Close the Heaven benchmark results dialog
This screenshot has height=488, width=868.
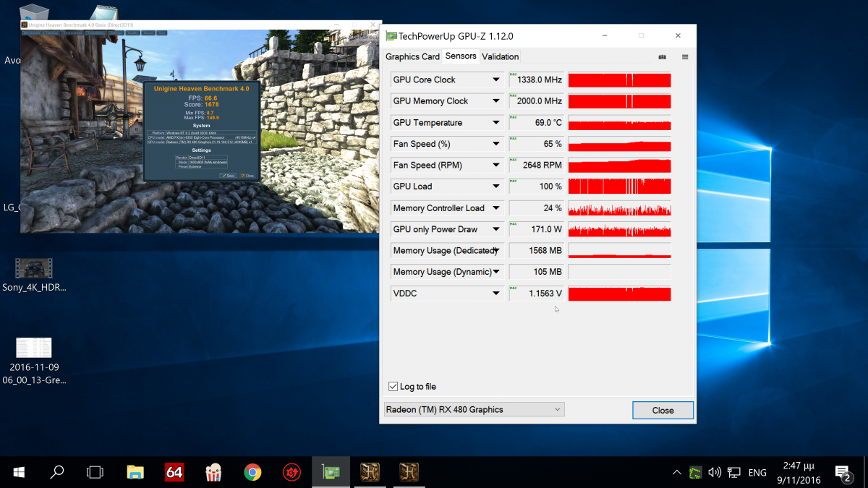point(247,176)
